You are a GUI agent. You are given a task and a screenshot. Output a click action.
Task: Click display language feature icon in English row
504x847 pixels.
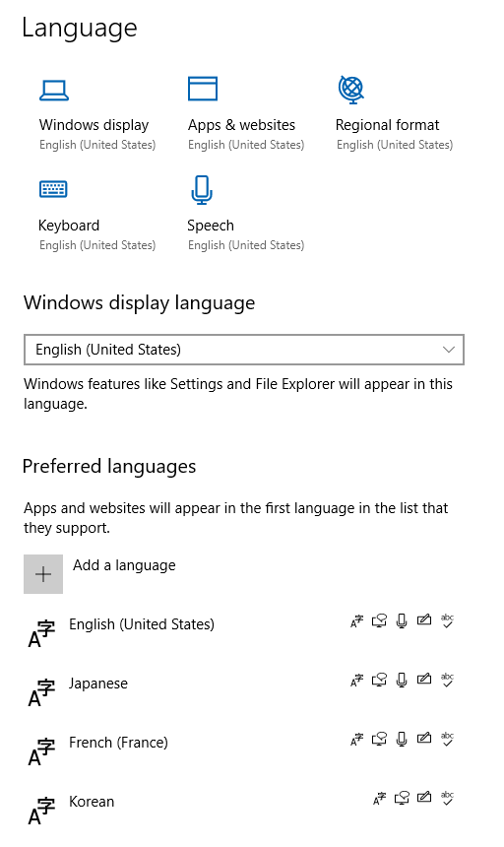[x=356, y=621]
